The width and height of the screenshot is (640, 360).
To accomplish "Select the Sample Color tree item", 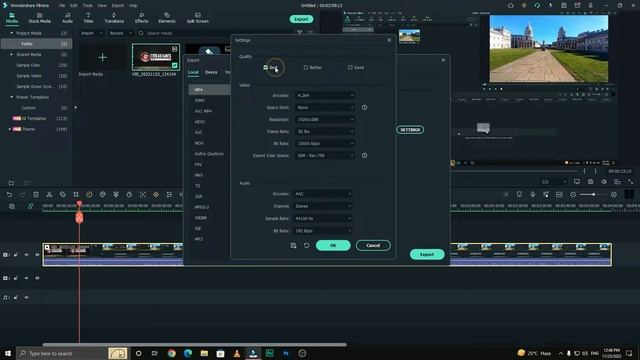I will [28, 65].
